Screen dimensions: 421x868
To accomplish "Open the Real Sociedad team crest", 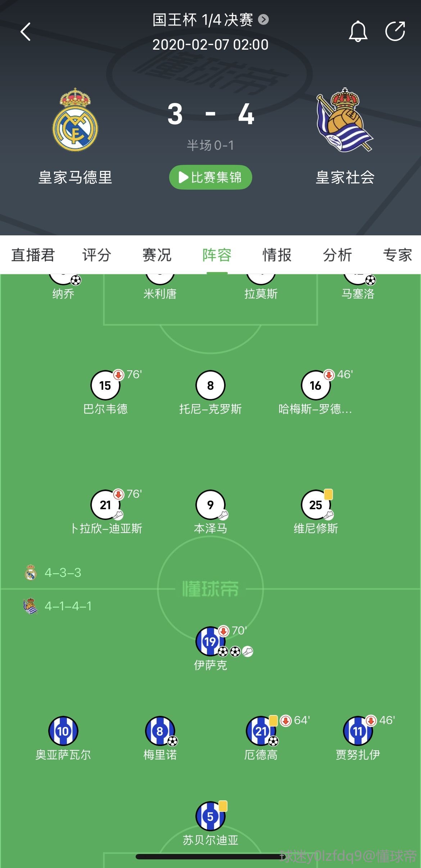I will tap(345, 119).
